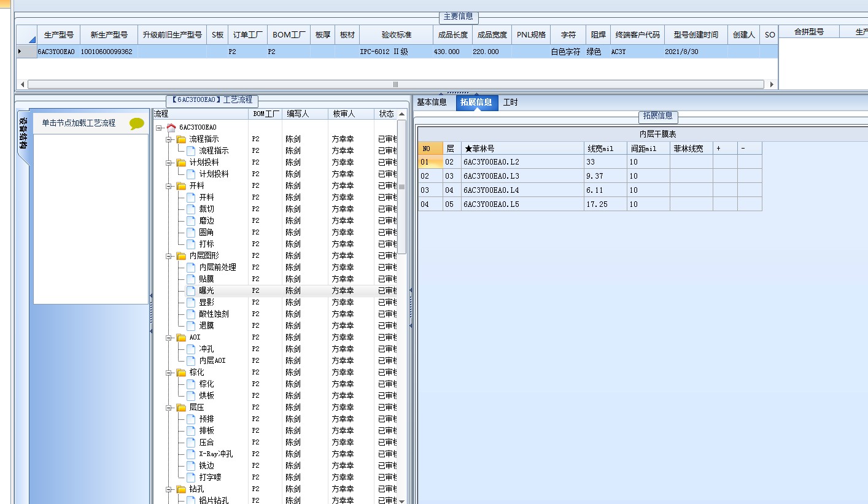Select the cell 6AC3Y00EA0.L5
Image resolution: width=868 pixels, height=504 pixels.
pyautogui.click(x=522, y=204)
